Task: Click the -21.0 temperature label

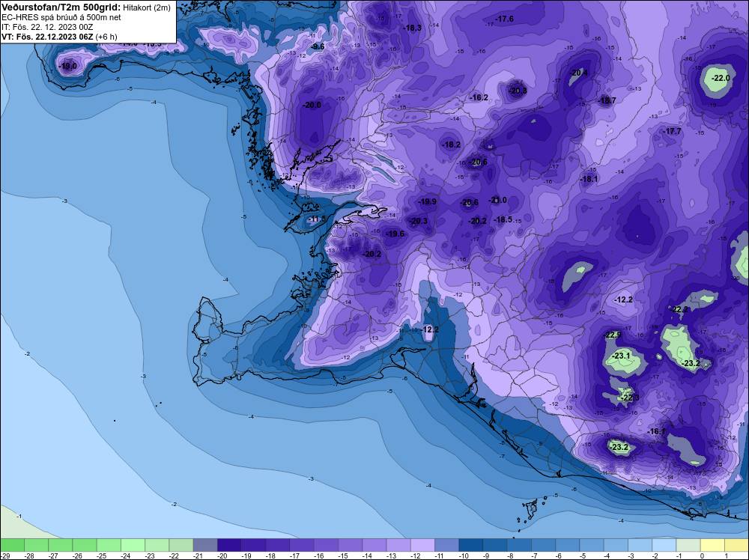Action: pyautogui.click(x=498, y=200)
